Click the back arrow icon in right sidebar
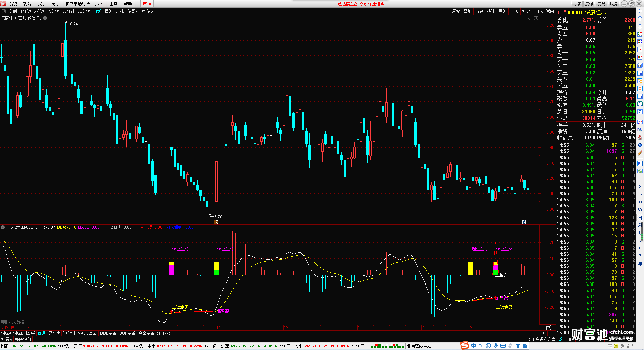Image resolution: width=644 pixels, height=350 pixels. 640,11
